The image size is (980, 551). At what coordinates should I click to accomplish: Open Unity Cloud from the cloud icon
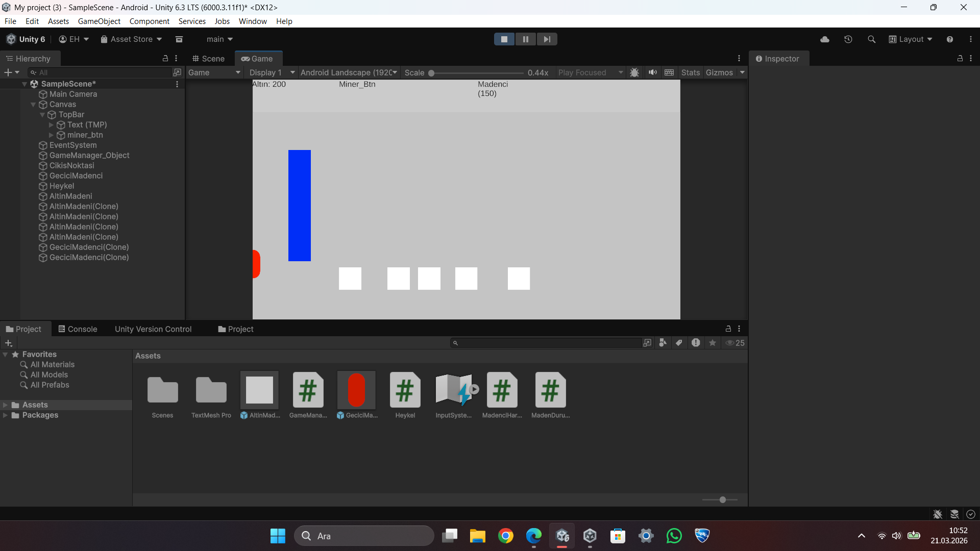click(x=825, y=39)
